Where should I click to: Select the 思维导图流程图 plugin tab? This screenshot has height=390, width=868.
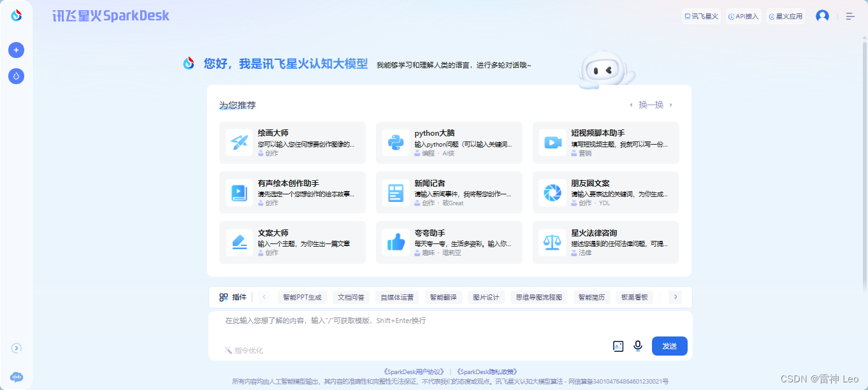(x=539, y=297)
